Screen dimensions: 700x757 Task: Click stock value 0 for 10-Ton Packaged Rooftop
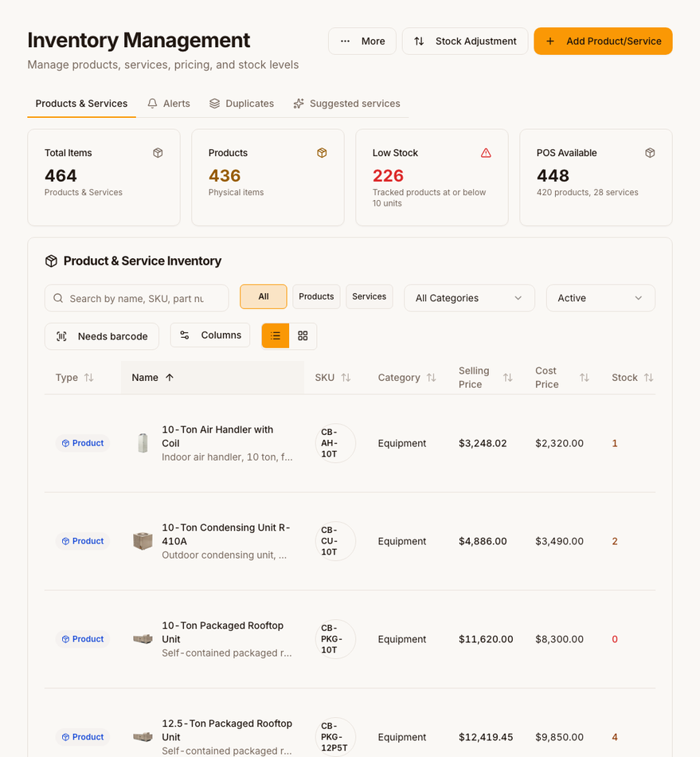615,639
